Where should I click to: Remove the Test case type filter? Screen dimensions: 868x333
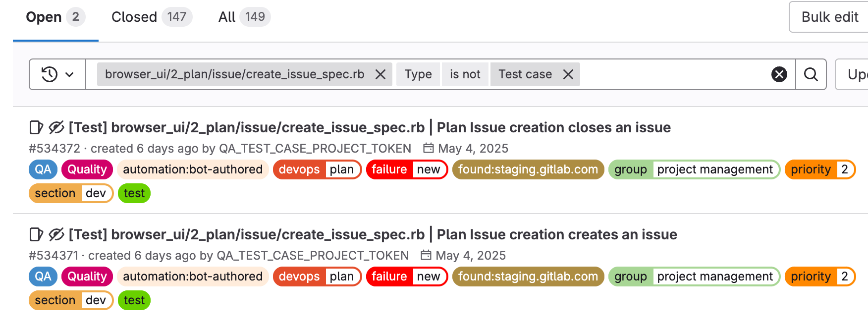coord(568,74)
